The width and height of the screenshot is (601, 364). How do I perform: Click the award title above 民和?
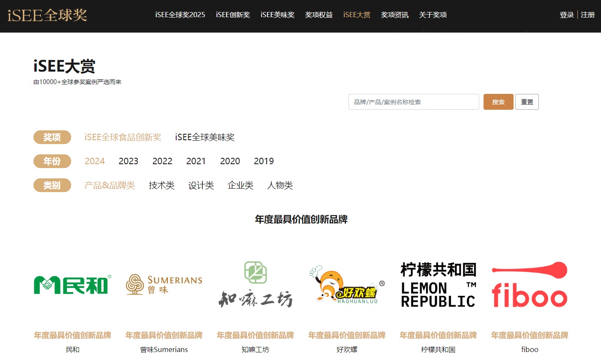click(72, 335)
